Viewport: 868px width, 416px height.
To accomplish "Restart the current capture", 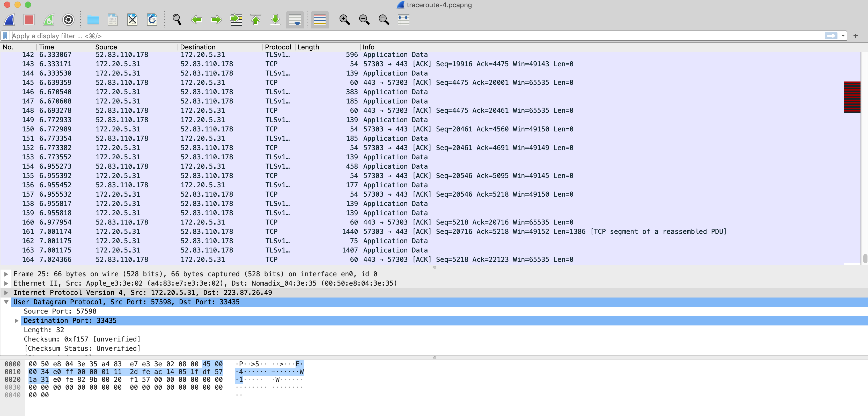I will point(48,20).
